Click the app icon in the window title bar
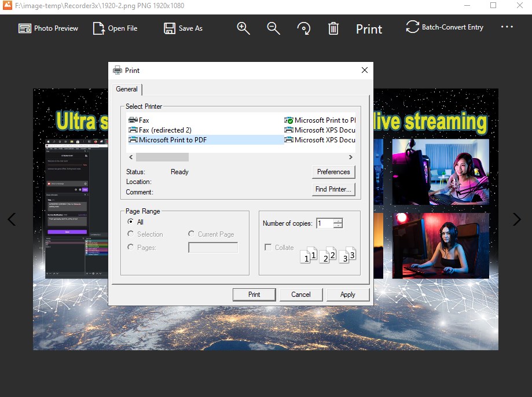Screen dimensions: 532x397 click(x=7, y=5)
